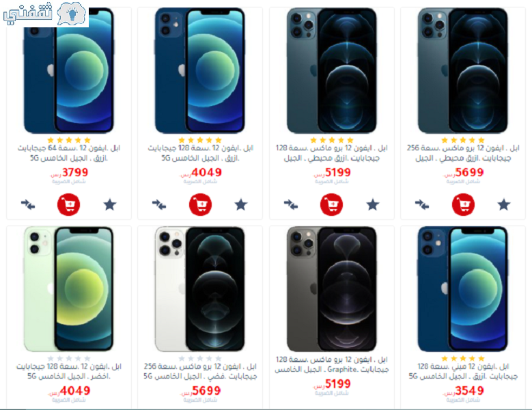This screenshot has height=410, width=532.
Task: Add the 3799 iPhone 12 to cart
Action: tap(68, 205)
